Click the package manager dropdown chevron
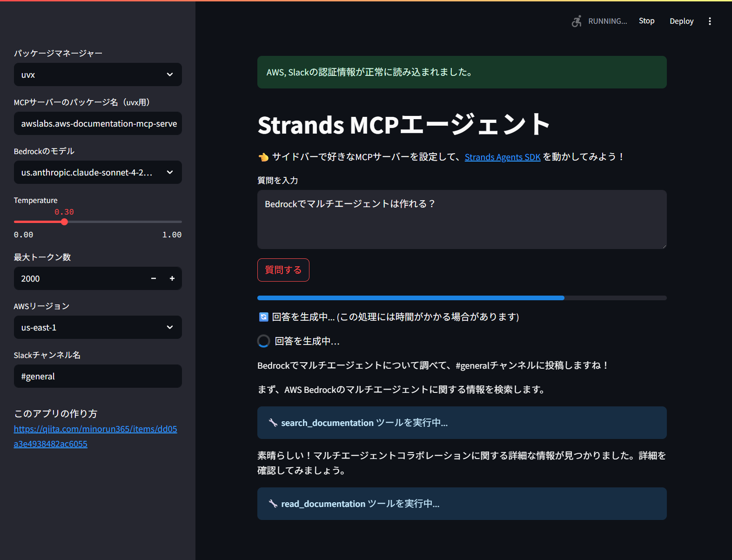Image resolution: width=732 pixels, height=560 pixels. pos(170,74)
